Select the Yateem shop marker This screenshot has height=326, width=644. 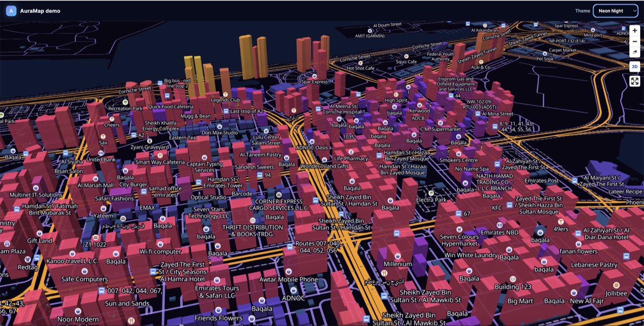click(103, 208)
